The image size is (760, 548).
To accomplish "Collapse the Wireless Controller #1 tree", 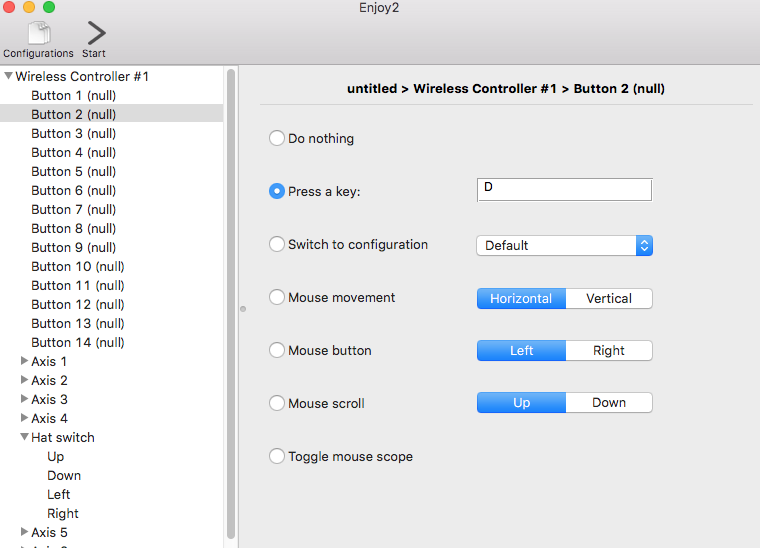I will 8,76.
